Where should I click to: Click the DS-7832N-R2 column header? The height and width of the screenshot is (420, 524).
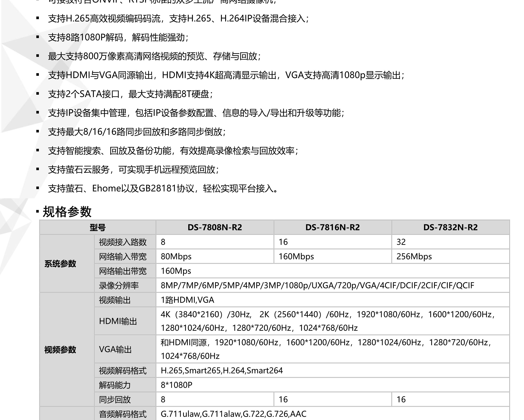pyautogui.click(x=450, y=227)
